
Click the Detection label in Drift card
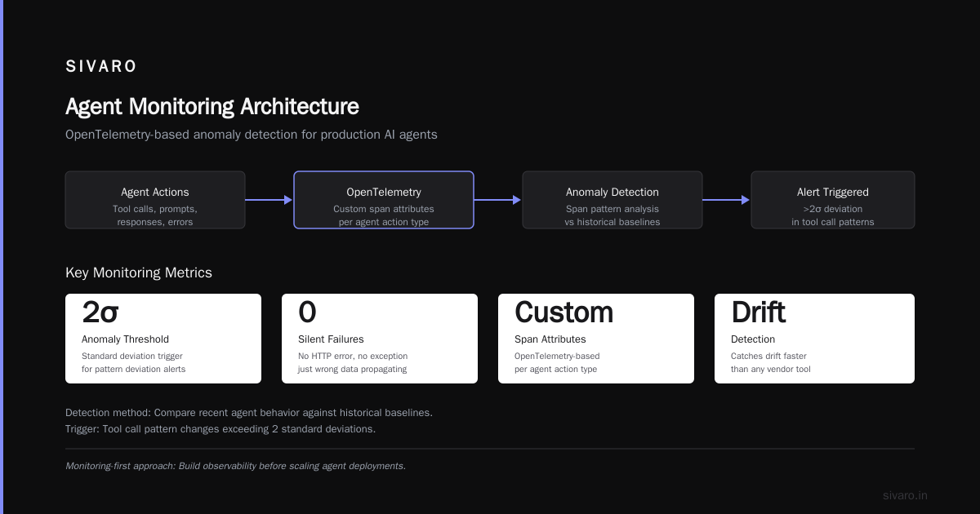(x=753, y=339)
